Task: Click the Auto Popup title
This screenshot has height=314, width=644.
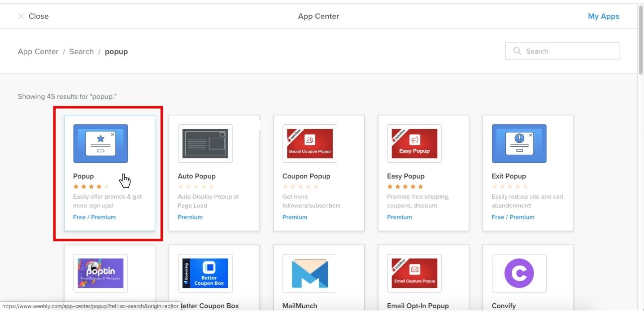Action: (x=196, y=176)
